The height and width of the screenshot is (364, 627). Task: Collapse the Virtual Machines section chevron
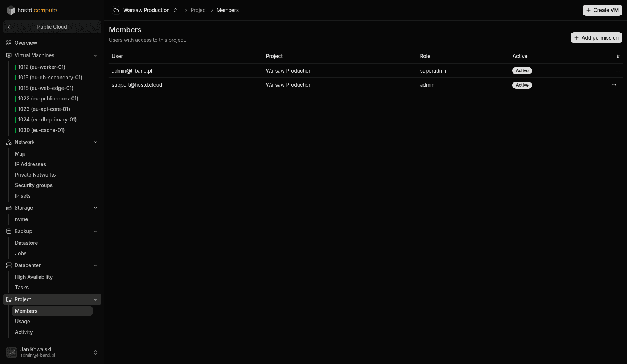[x=95, y=55]
